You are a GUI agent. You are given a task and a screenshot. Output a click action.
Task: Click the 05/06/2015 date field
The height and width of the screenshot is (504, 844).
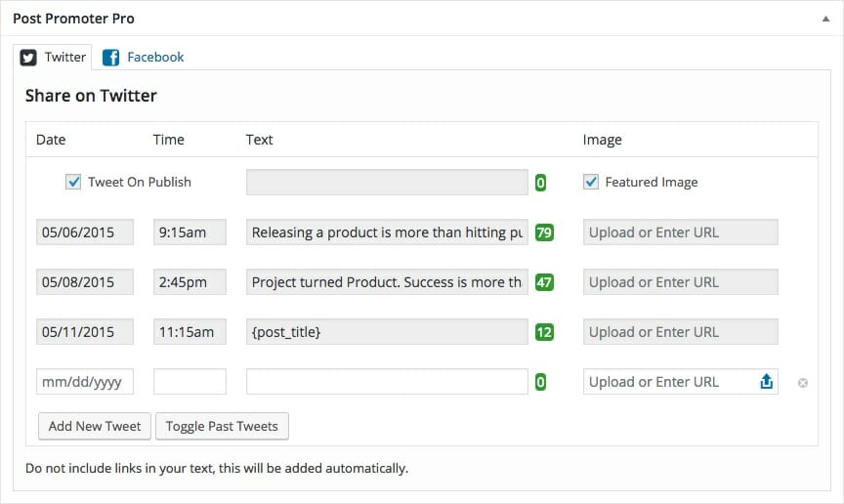85,232
